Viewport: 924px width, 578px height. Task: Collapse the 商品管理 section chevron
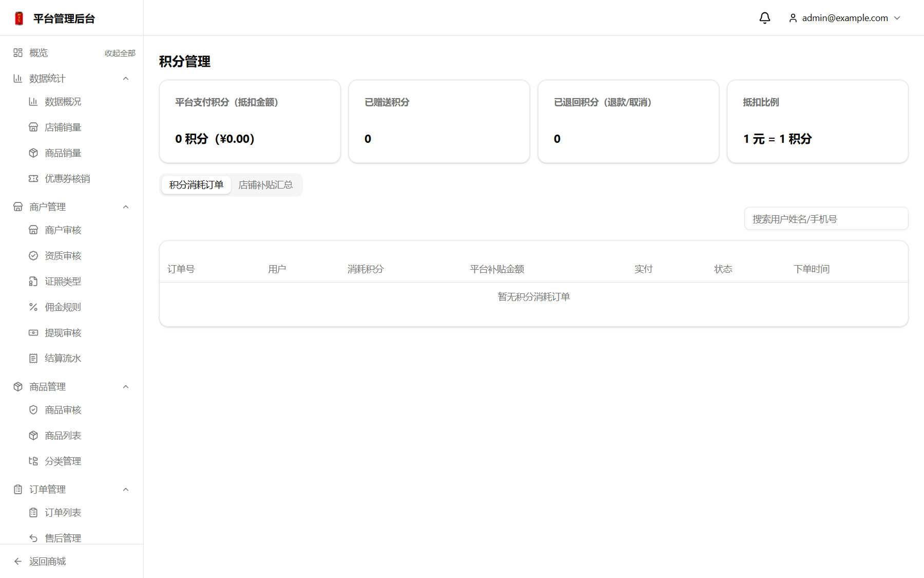click(126, 387)
